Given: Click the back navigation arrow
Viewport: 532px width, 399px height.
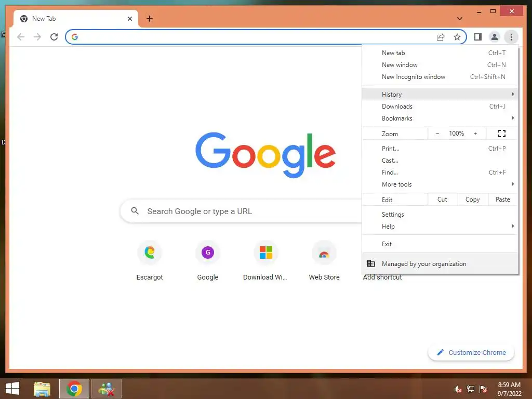Looking at the screenshot, I should click(x=21, y=37).
